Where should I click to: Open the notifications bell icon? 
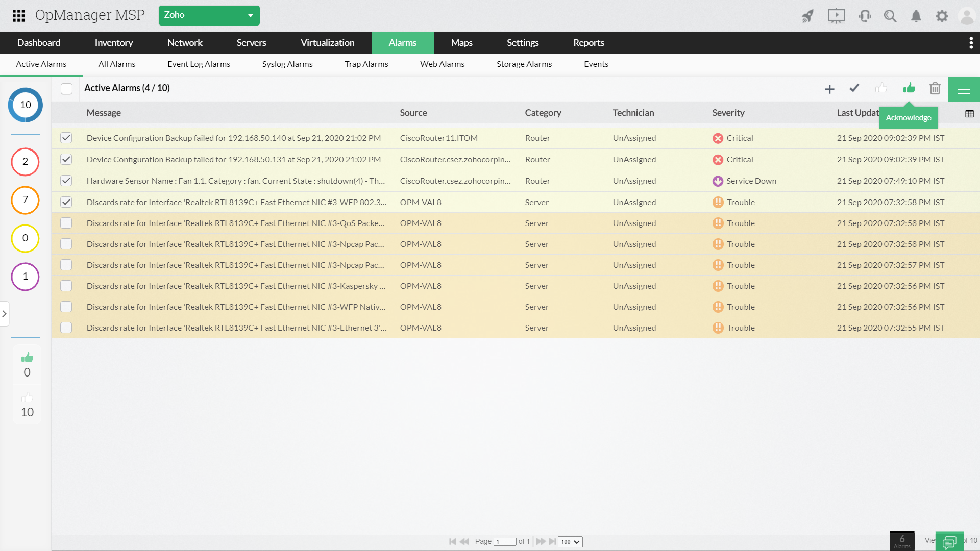(x=916, y=16)
